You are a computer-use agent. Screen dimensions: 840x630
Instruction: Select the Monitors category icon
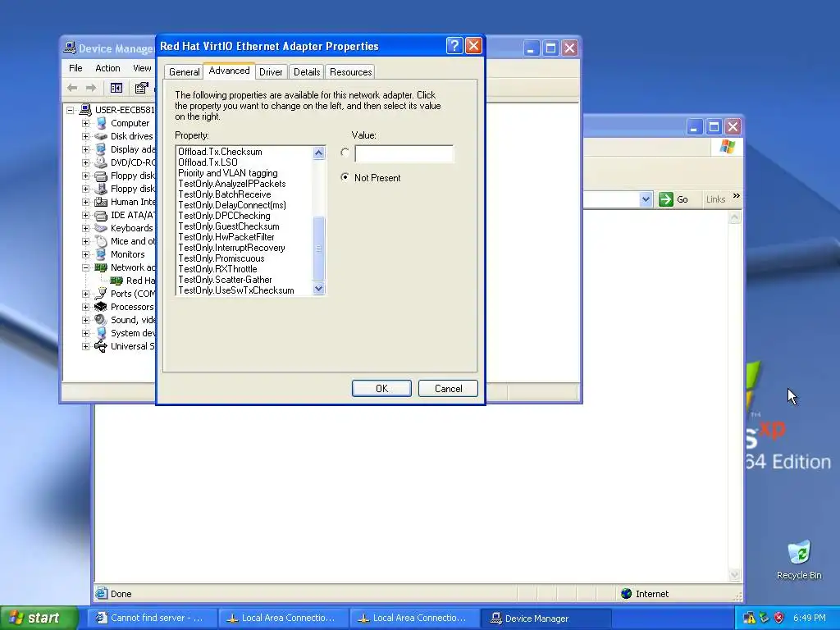click(101, 254)
